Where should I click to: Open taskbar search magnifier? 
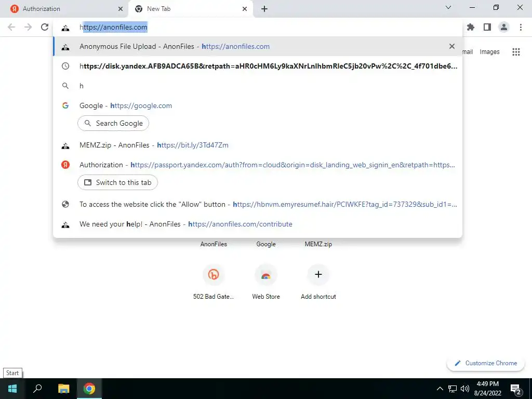tap(37, 389)
